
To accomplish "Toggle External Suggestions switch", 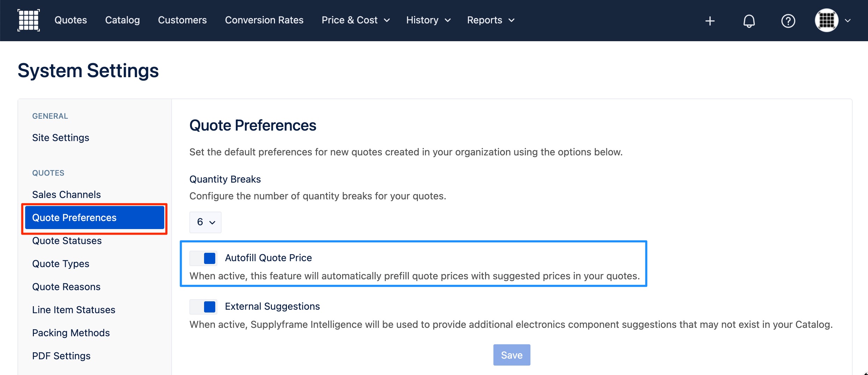I will [203, 307].
